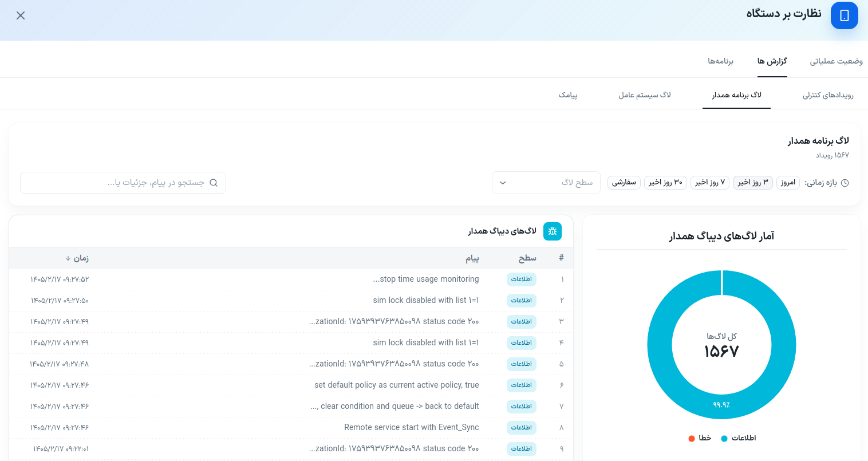Click the search magnifier icon
The image size is (868, 461).
(214, 183)
